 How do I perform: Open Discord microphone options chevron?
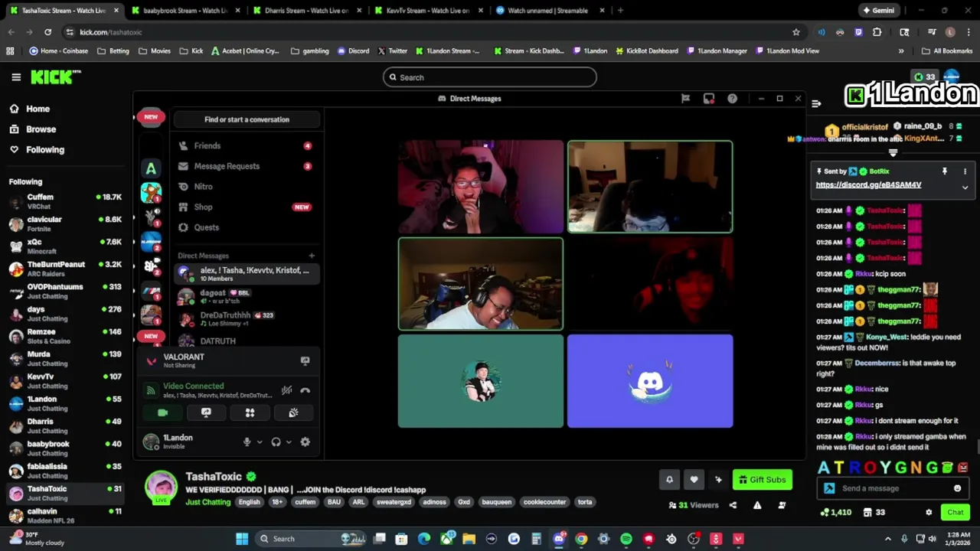[x=260, y=442]
